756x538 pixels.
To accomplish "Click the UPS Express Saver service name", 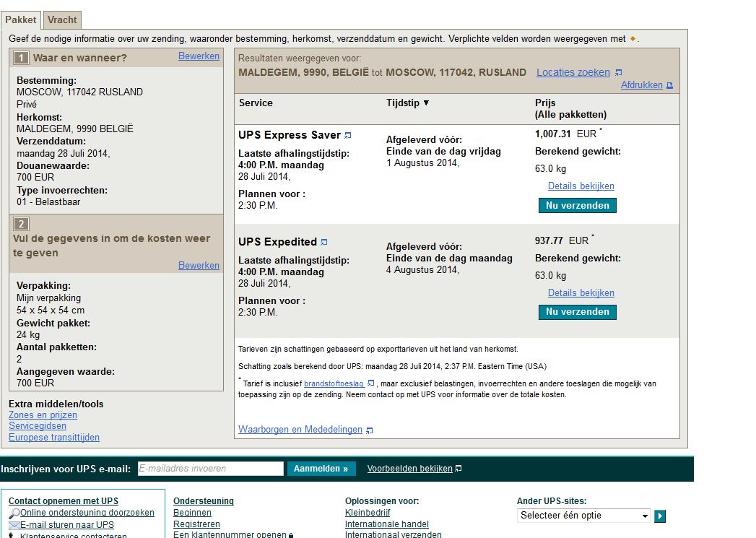I will coord(290,135).
